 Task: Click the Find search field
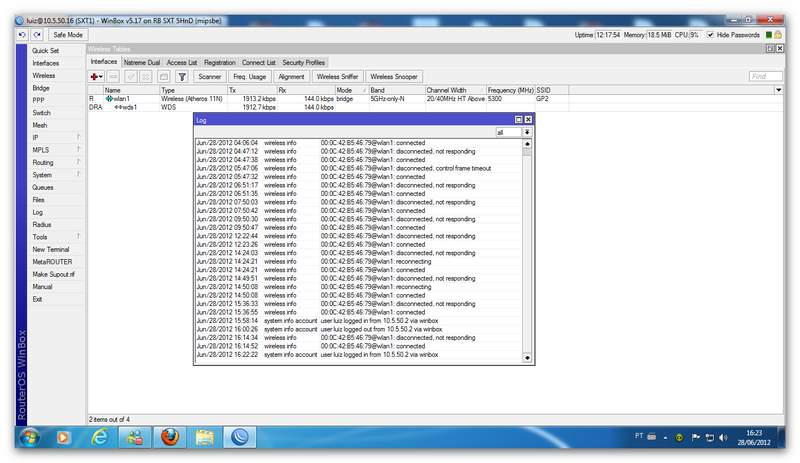click(x=765, y=77)
